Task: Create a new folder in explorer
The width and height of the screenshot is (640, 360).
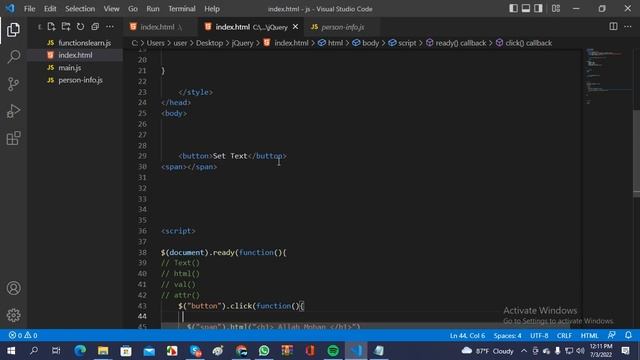Action: [66, 27]
